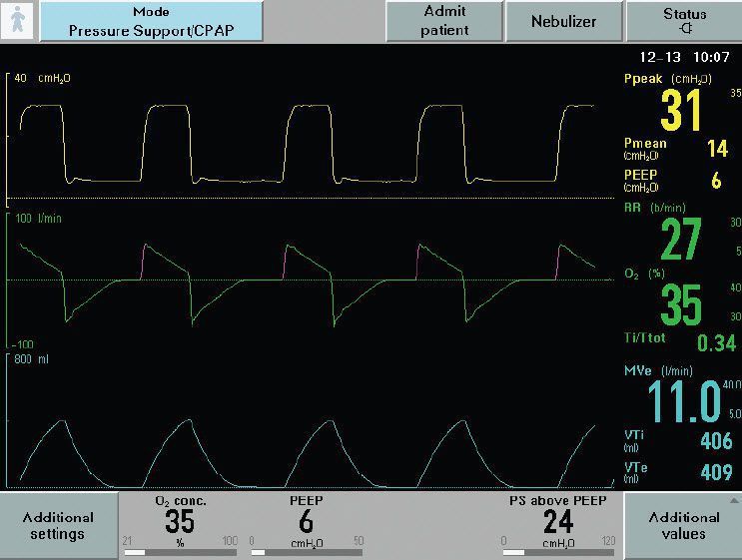
Task: Select the Nebulizer menu button
Action: tap(563, 21)
